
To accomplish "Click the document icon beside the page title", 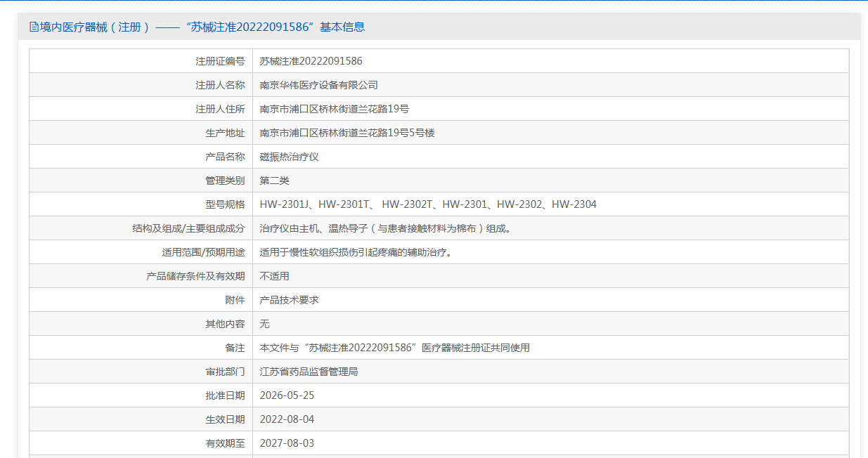I will [34, 27].
